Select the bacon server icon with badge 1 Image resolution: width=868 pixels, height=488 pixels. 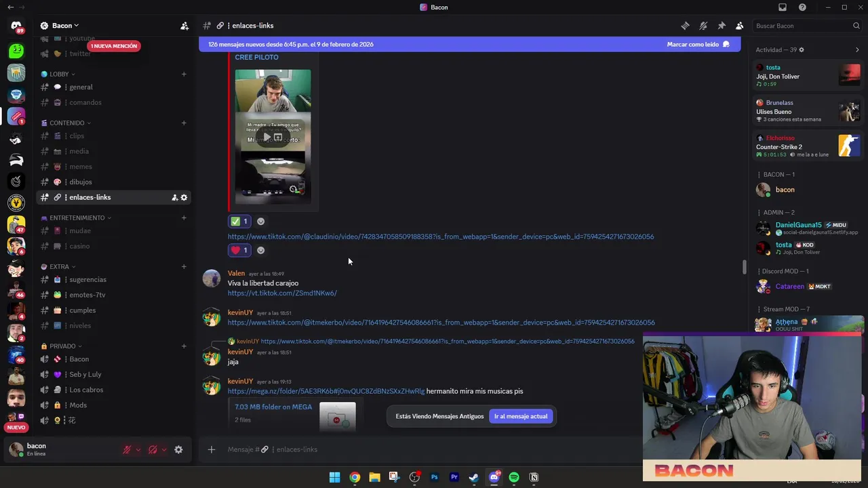click(16, 116)
